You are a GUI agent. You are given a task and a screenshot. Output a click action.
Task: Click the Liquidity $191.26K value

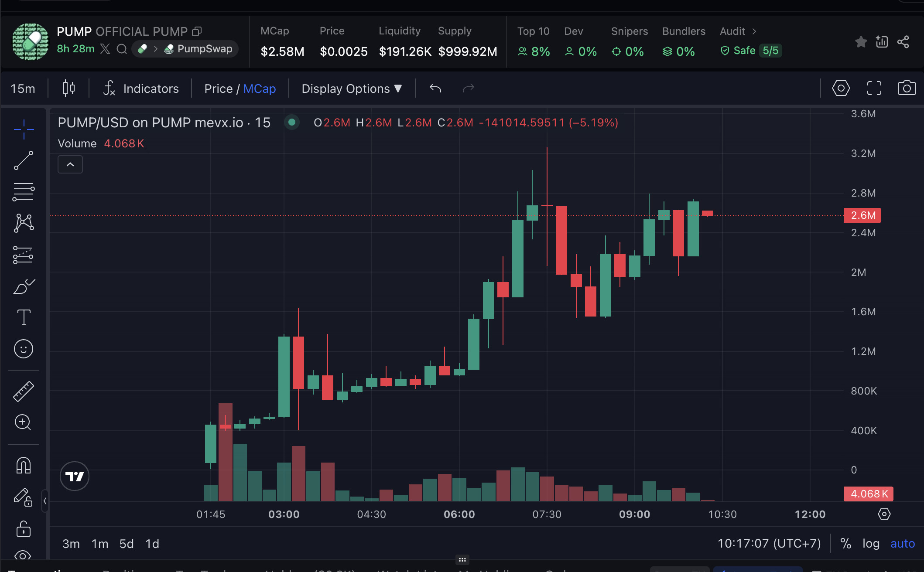[405, 51]
